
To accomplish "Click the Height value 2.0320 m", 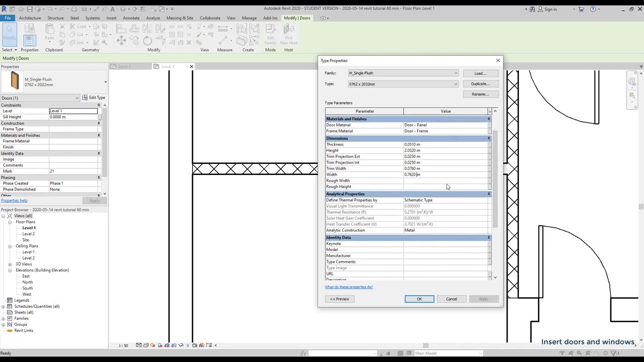I will coord(446,150).
